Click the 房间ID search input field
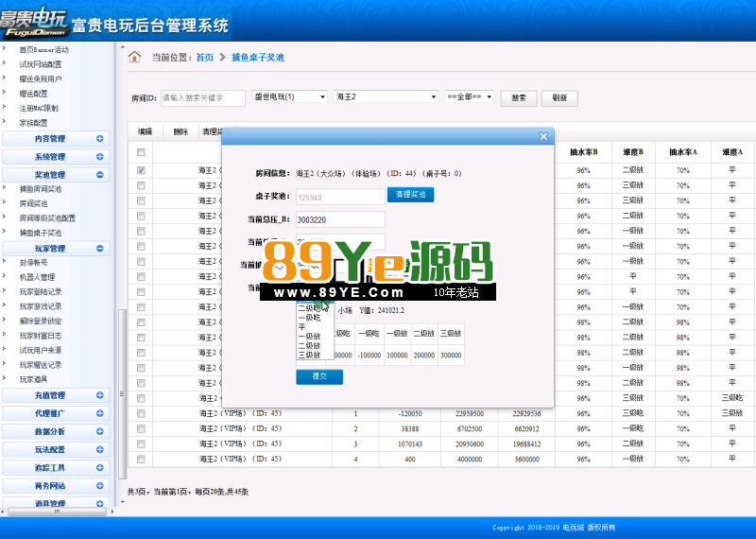The width and height of the screenshot is (756, 539). 203,97
